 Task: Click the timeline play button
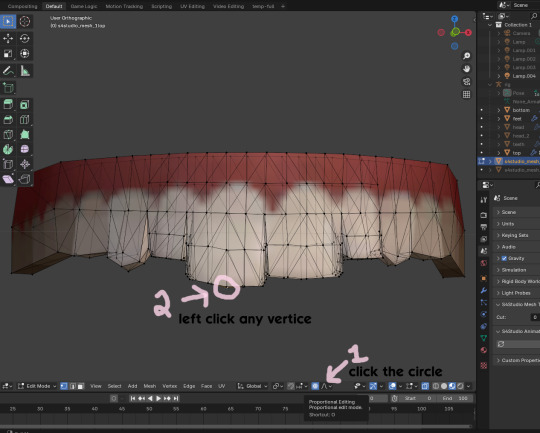click(158, 399)
